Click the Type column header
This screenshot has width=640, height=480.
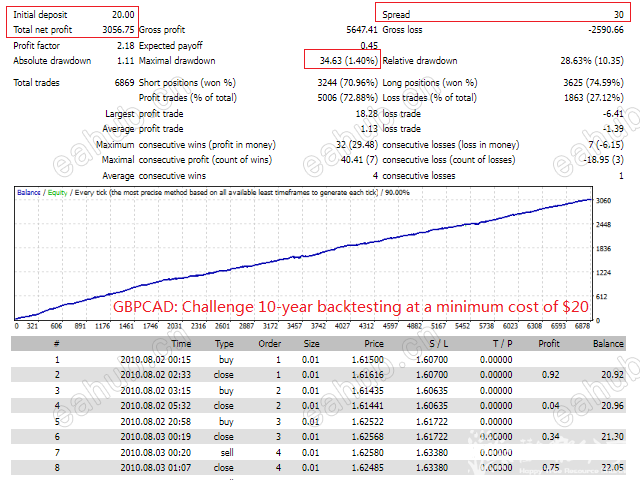(x=224, y=344)
